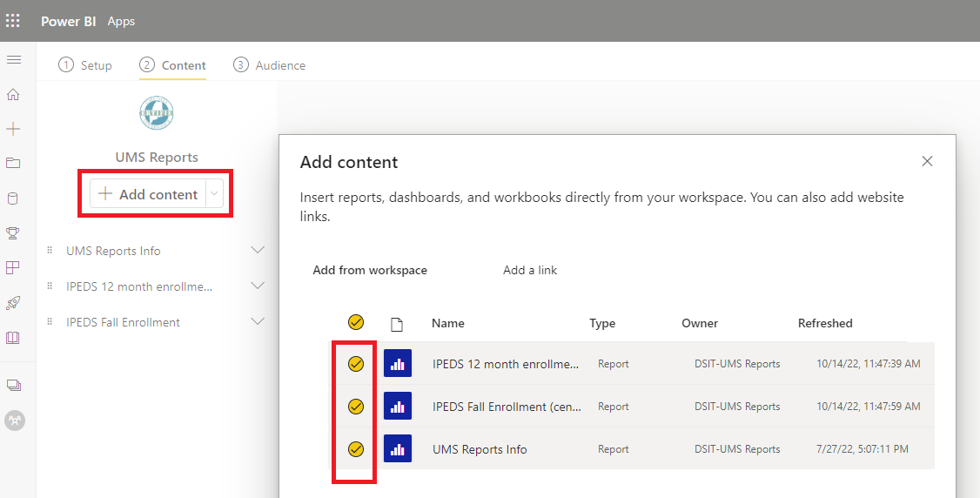Click owner DSIT-UMS Reports in UMS Reports Info row
The height and width of the screenshot is (498, 980).
[737, 448]
